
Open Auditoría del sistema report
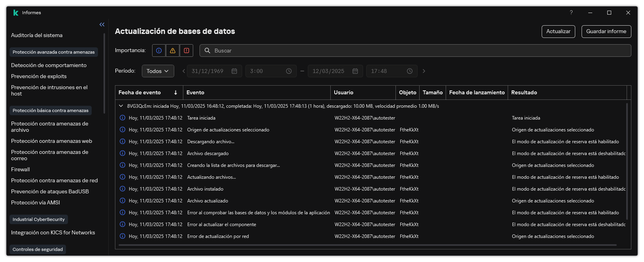37,35
